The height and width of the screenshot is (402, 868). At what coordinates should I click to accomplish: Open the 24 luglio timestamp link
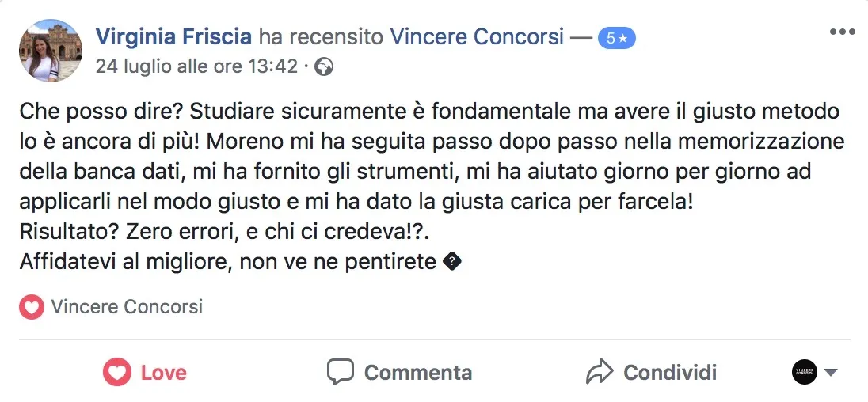196,67
